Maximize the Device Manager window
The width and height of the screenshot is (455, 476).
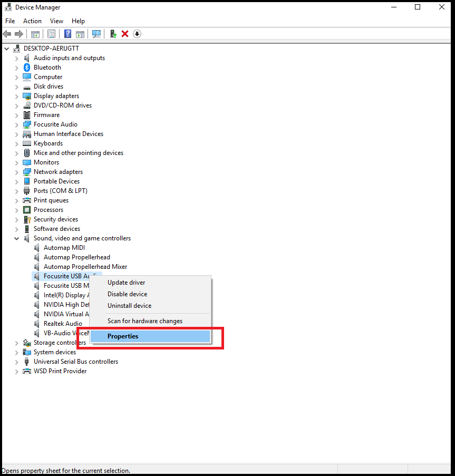pos(418,7)
